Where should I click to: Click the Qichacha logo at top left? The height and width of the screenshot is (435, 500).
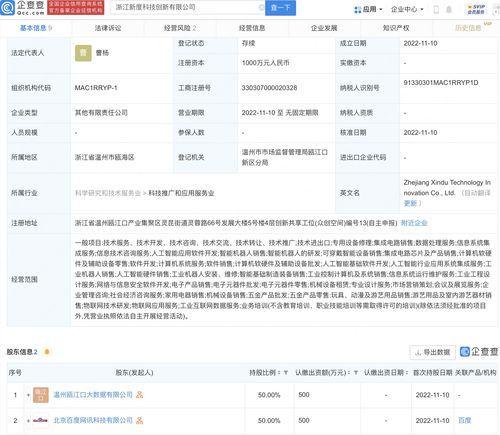[x=22, y=8]
